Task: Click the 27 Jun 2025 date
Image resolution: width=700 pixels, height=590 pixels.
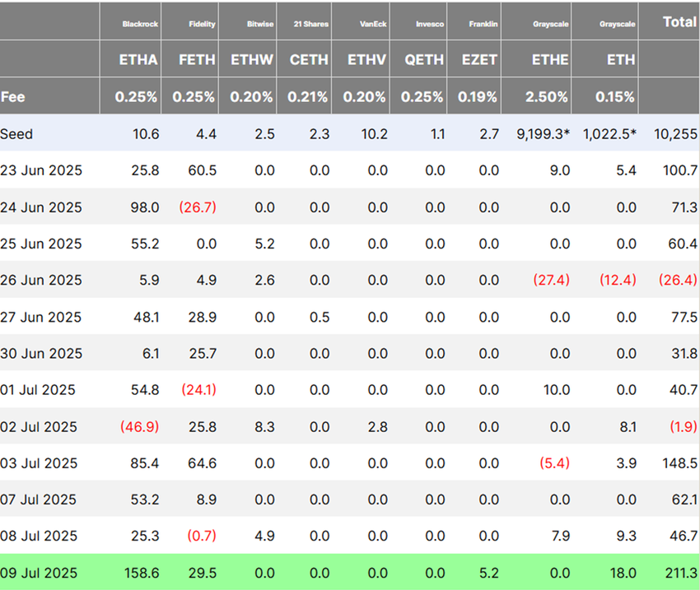Action: 41,317
